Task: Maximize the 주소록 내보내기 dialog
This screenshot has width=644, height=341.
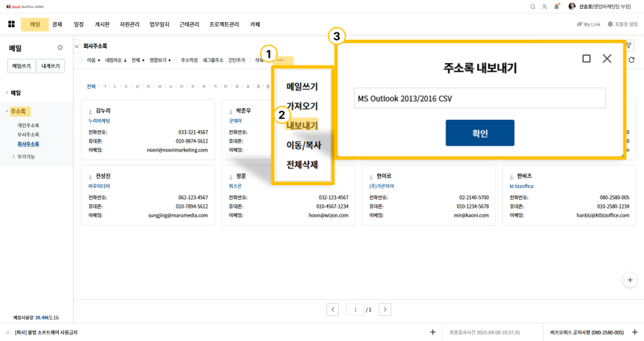Action: [587, 59]
